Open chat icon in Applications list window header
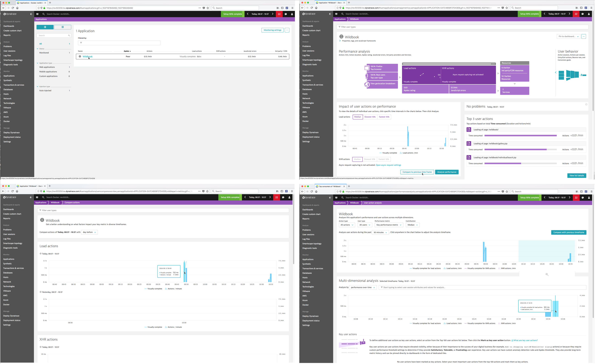Viewport: 595px width, 364px height. (286, 14)
